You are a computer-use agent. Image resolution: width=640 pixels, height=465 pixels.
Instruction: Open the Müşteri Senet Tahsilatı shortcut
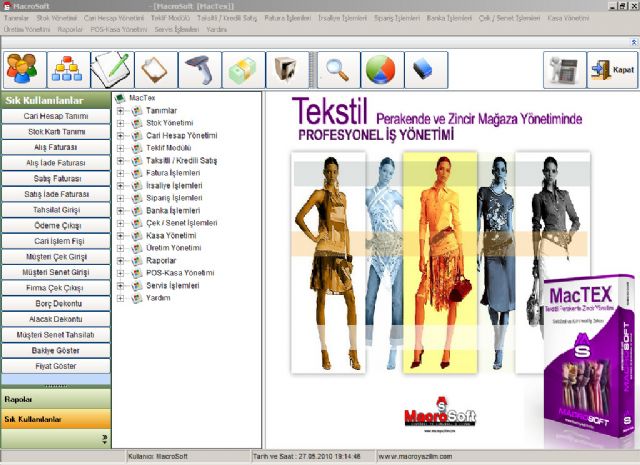click(56, 335)
